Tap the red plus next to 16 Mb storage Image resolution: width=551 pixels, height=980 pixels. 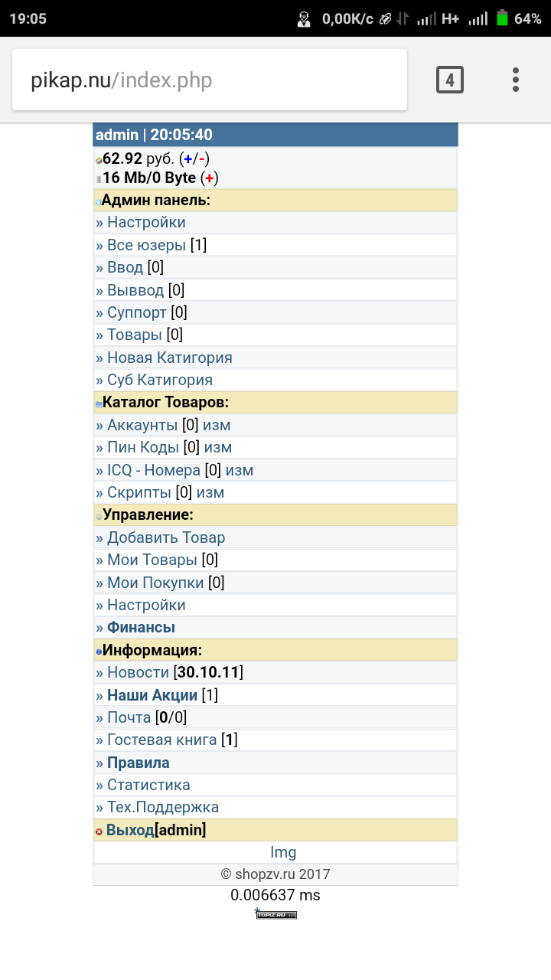(209, 178)
